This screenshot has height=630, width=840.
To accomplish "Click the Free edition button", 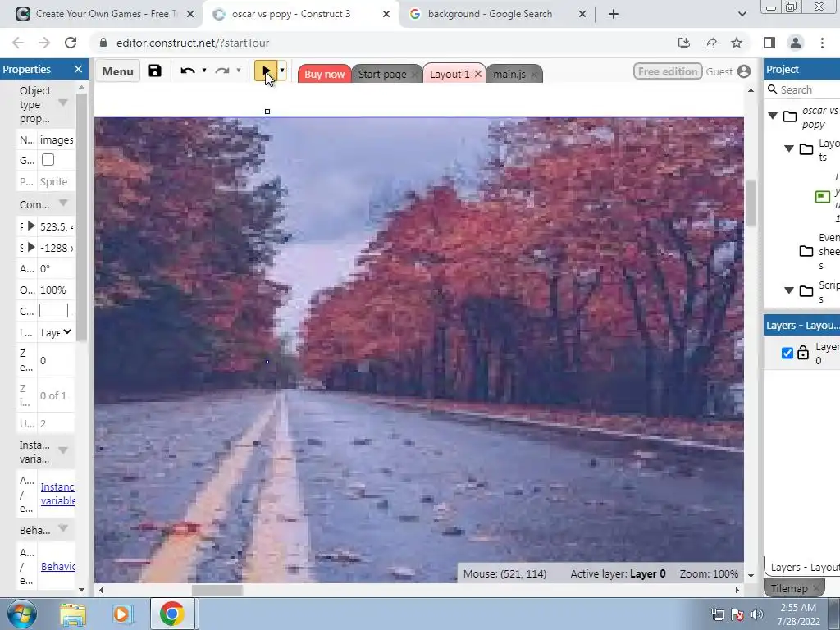I will coord(668,71).
